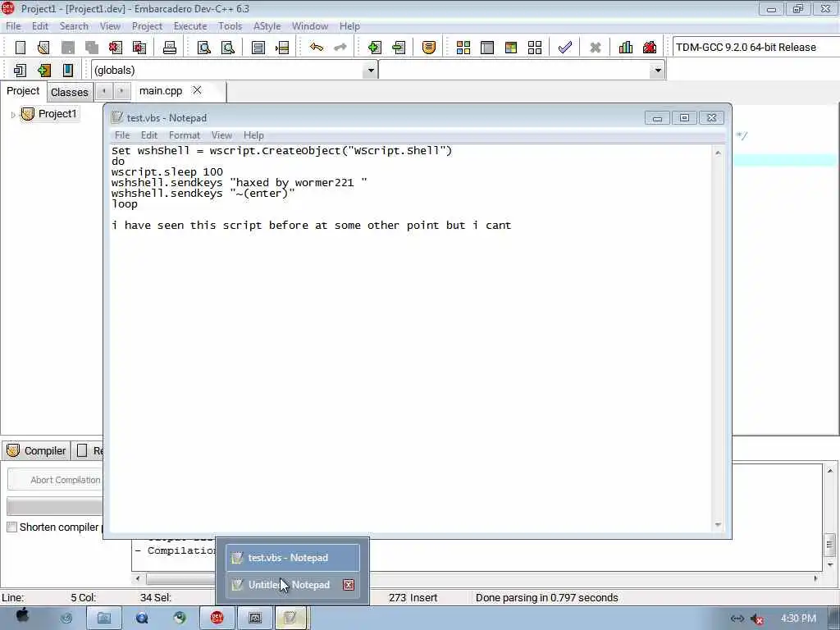Switch to the Compiler bottom tab

point(36,451)
